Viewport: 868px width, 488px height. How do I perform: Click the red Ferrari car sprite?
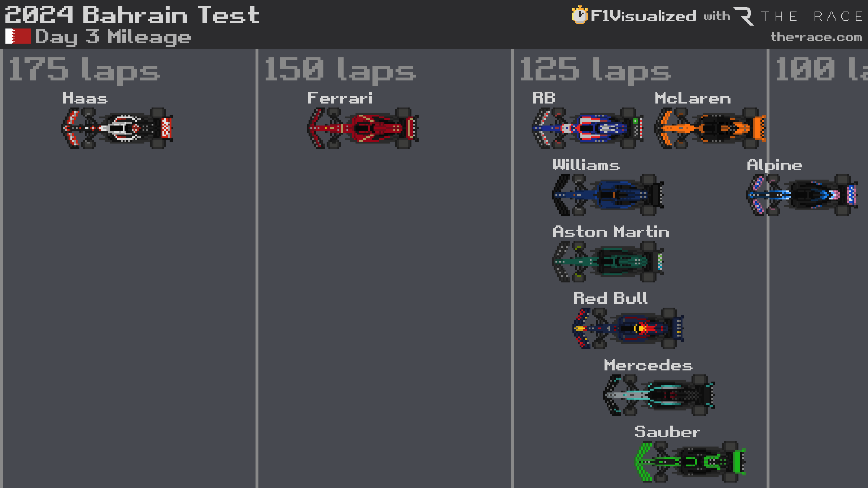coord(363,128)
